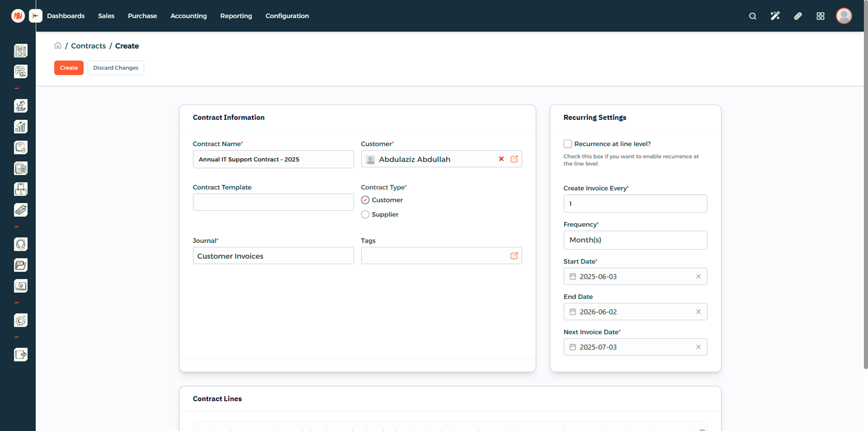The width and height of the screenshot is (868, 431).
Task: Open the Reporting menu
Action: click(236, 16)
